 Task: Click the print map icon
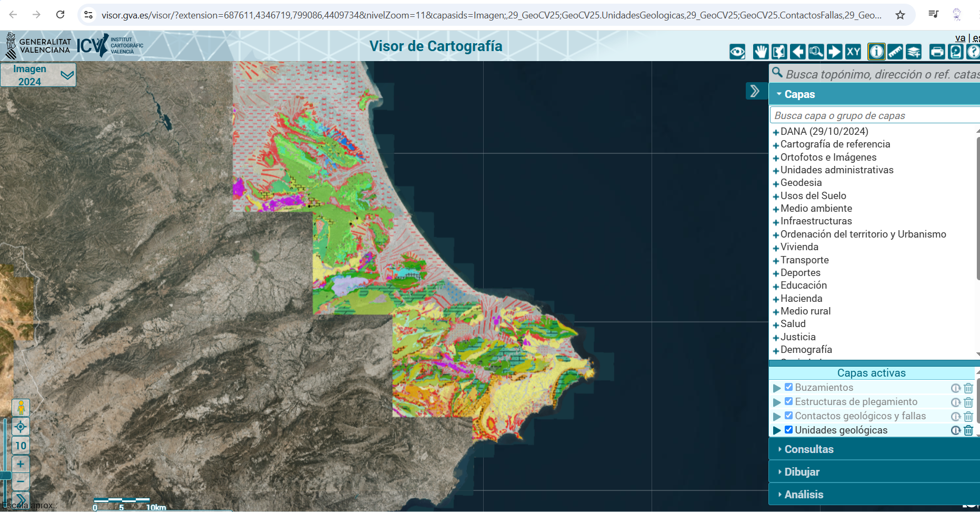click(x=937, y=52)
